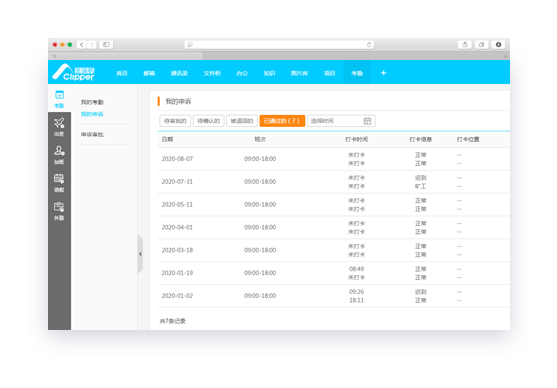
Task: Collapse the left submenu panel arrow
Action: pyautogui.click(x=140, y=254)
